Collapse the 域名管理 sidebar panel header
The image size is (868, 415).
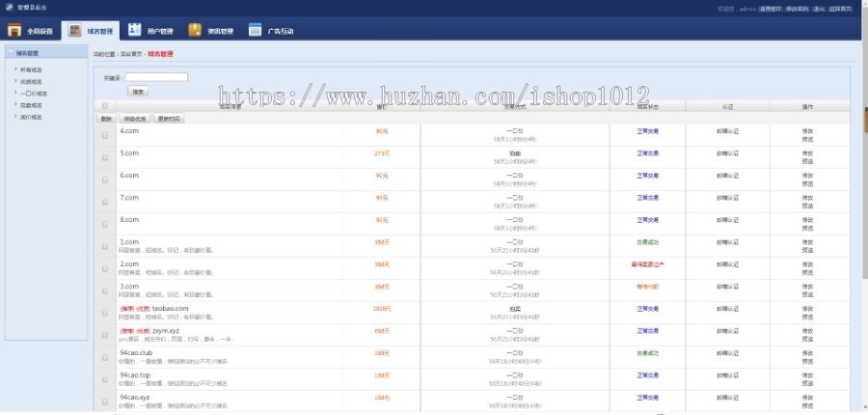46,53
